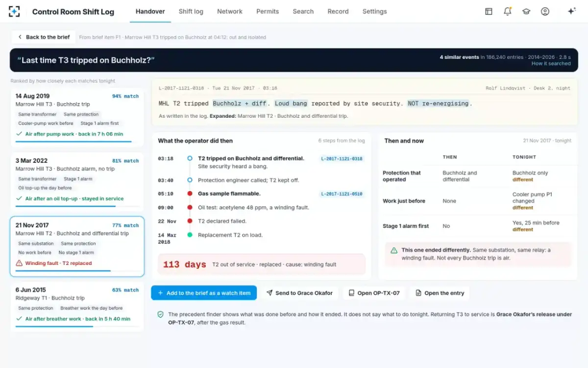Click the checkmark beside Air after an oil top-up
The image size is (588, 368).
tap(19, 199)
